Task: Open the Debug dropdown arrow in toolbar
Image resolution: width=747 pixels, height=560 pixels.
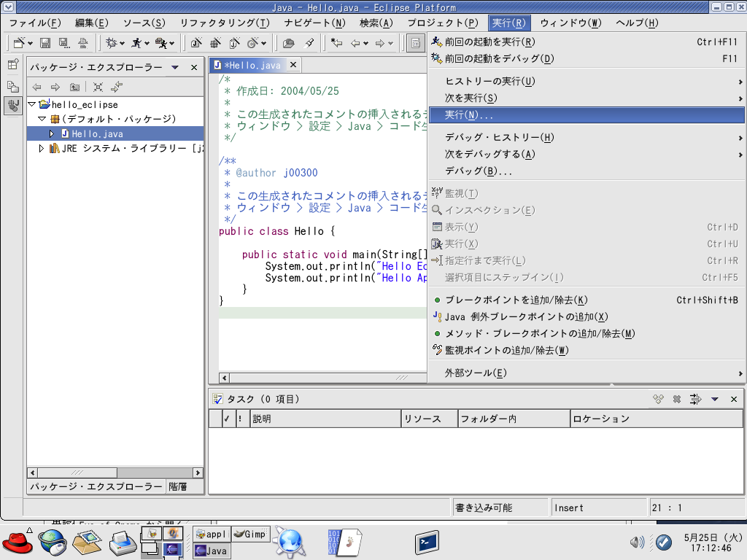Action: point(122,43)
